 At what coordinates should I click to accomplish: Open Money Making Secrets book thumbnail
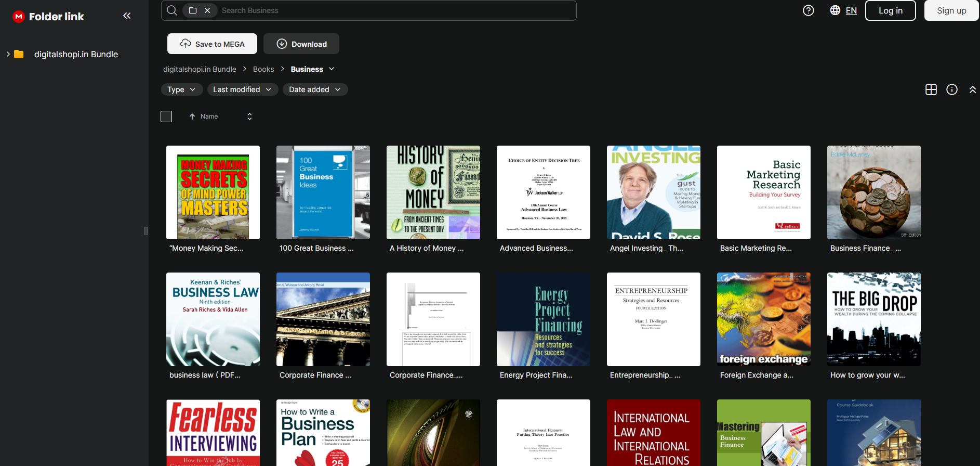(213, 192)
